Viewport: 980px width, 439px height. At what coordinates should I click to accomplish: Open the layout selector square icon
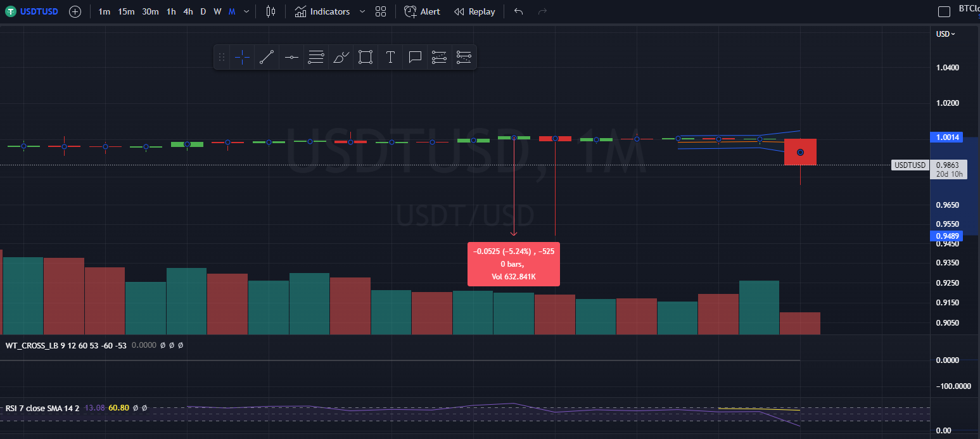(944, 11)
